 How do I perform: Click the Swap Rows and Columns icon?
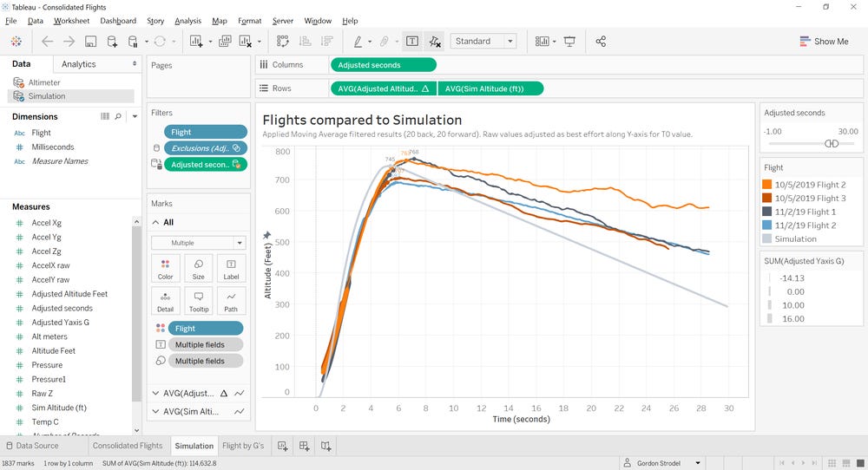click(x=283, y=42)
